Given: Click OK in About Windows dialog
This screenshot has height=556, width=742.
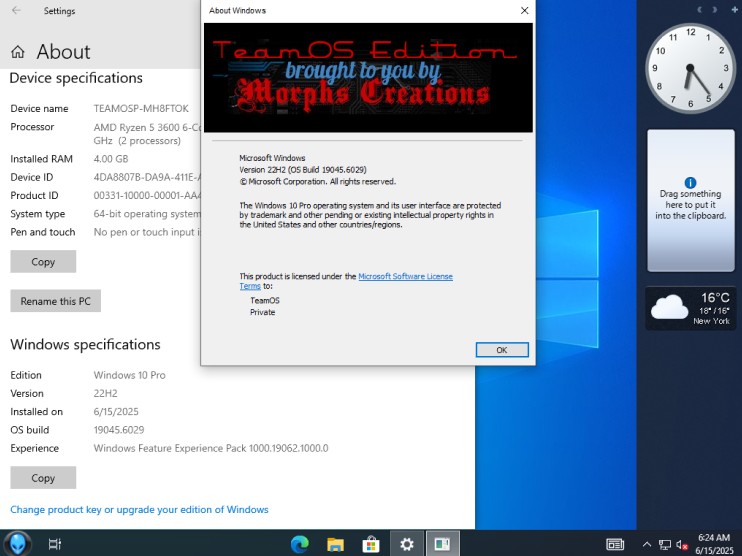Looking at the screenshot, I should pyautogui.click(x=502, y=350).
